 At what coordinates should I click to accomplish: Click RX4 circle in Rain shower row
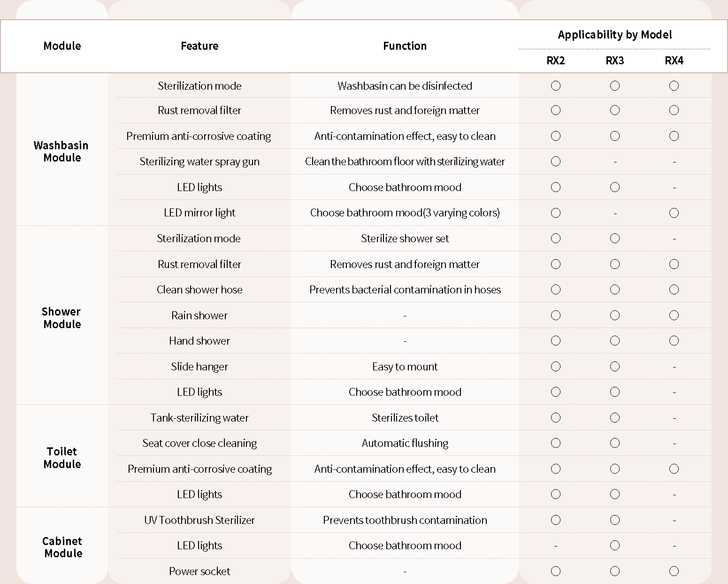point(674,315)
